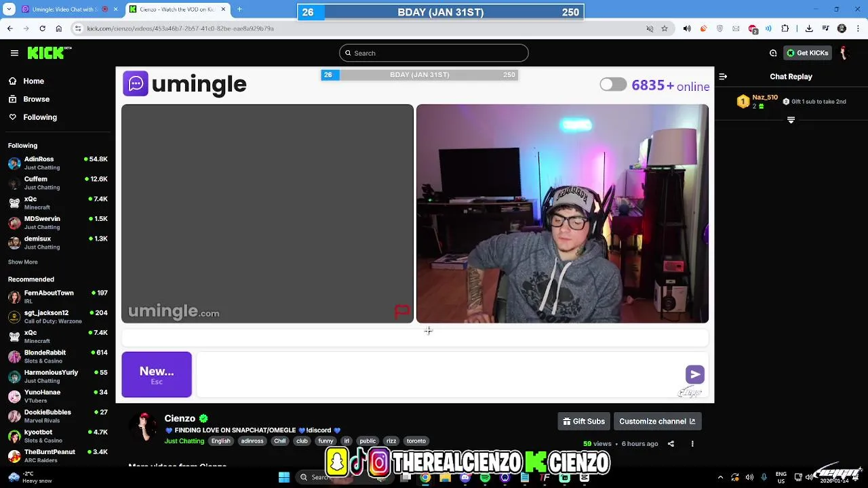868x488 pixels.
Task: Bookmark this page with the star
Action: 665,28
